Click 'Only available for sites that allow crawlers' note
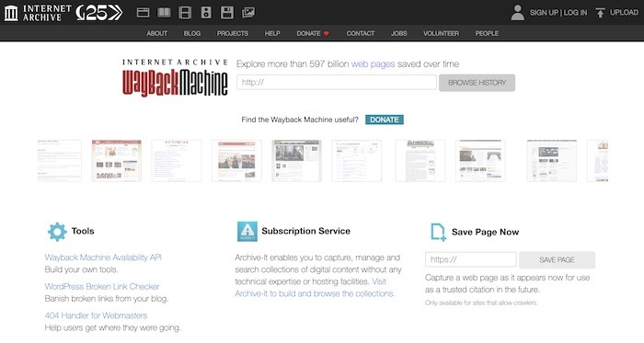 coord(481,303)
